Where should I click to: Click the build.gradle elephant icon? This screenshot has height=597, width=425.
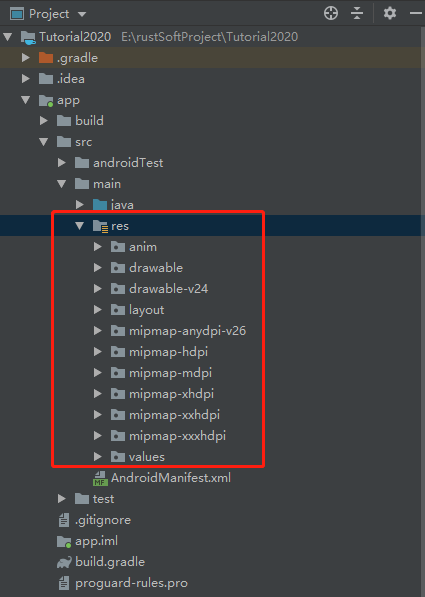(64, 562)
